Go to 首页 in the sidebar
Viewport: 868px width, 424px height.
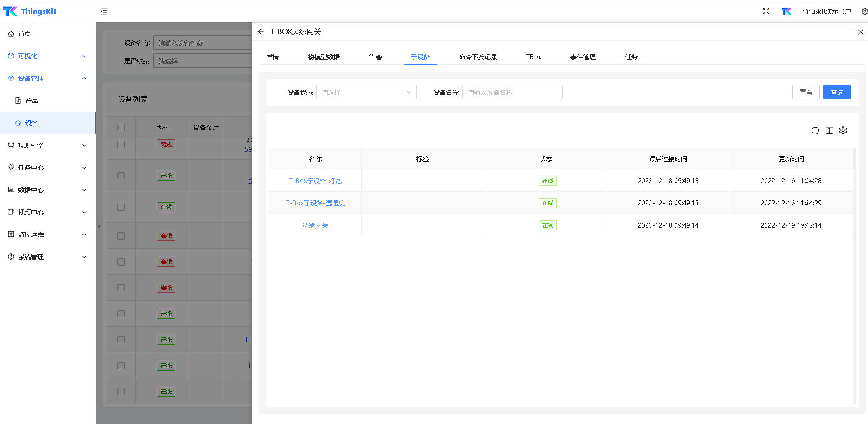pyautogui.click(x=25, y=34)
